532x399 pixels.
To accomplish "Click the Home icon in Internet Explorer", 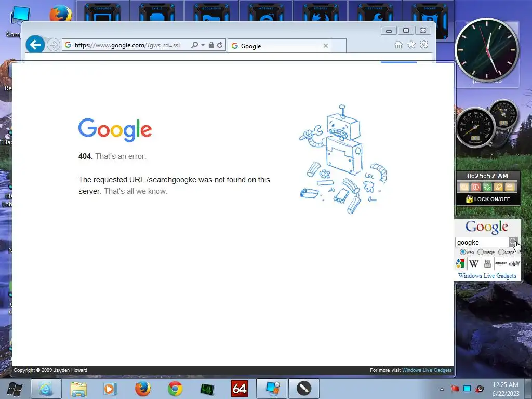I will 398,45.
